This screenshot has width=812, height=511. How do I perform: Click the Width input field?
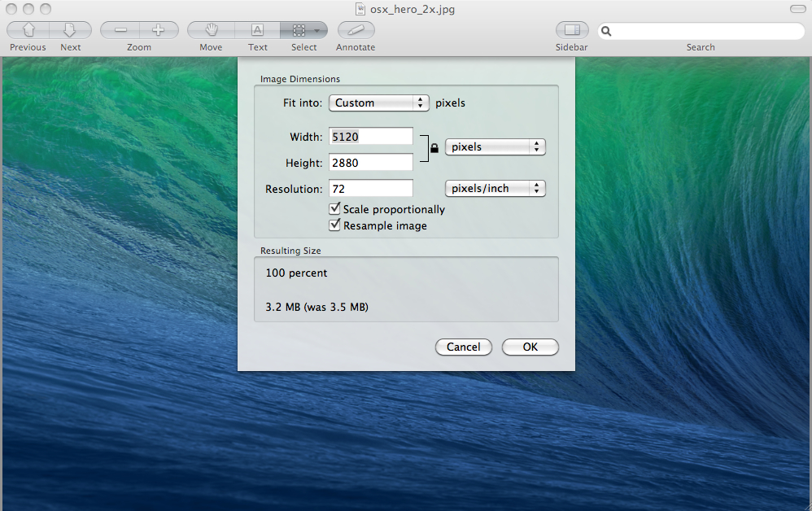pyautogui.click(x=371, y=137)
